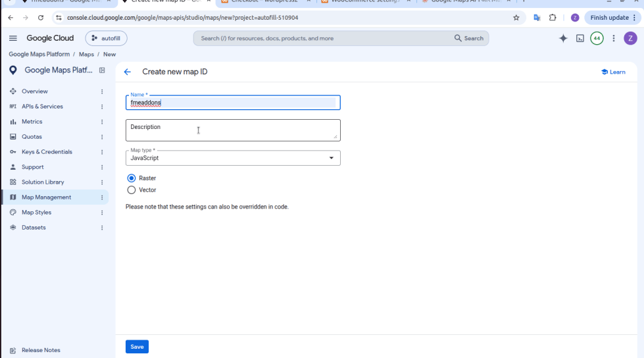Click the back arrow beside Create new map ID

point(128,72)
